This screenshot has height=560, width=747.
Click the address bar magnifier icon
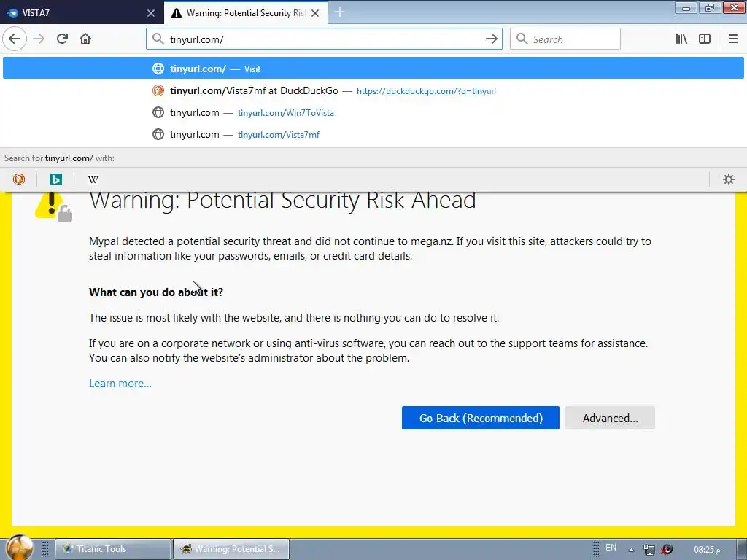click(x=158, y=39)
